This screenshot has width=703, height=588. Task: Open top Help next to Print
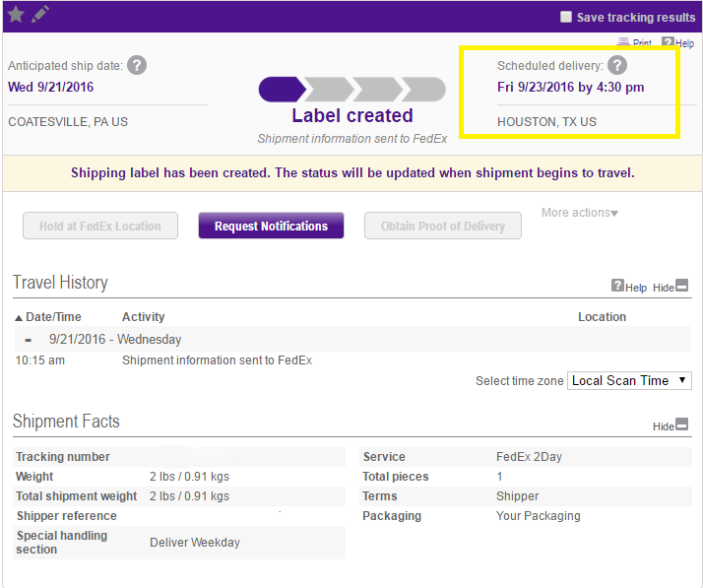click(677, 43)
